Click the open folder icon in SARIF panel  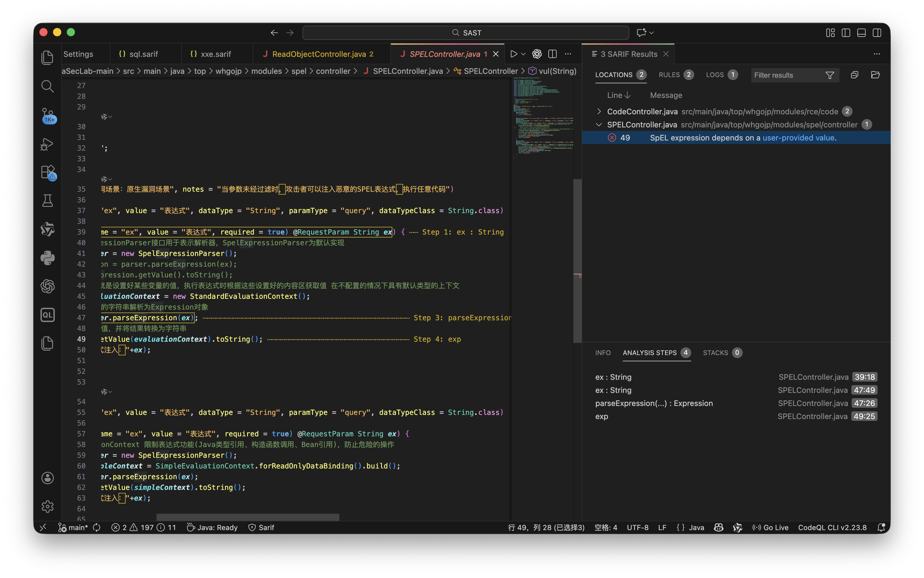point(875,75)
